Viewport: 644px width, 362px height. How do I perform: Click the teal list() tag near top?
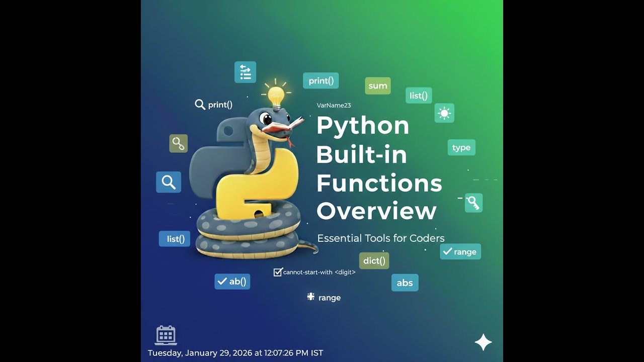pyautogui.click(x=419, y=96)
